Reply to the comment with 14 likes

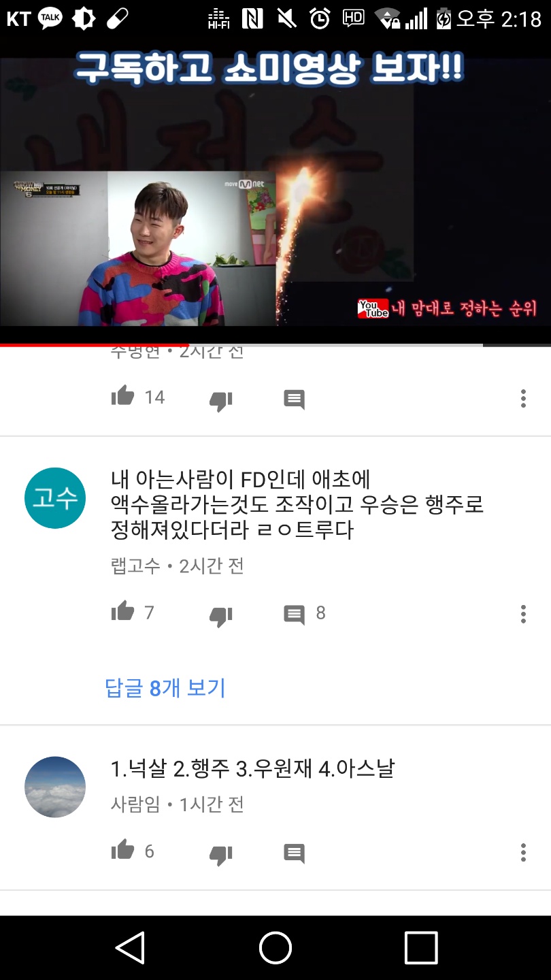pyautogui.click(x=294, y=400)
